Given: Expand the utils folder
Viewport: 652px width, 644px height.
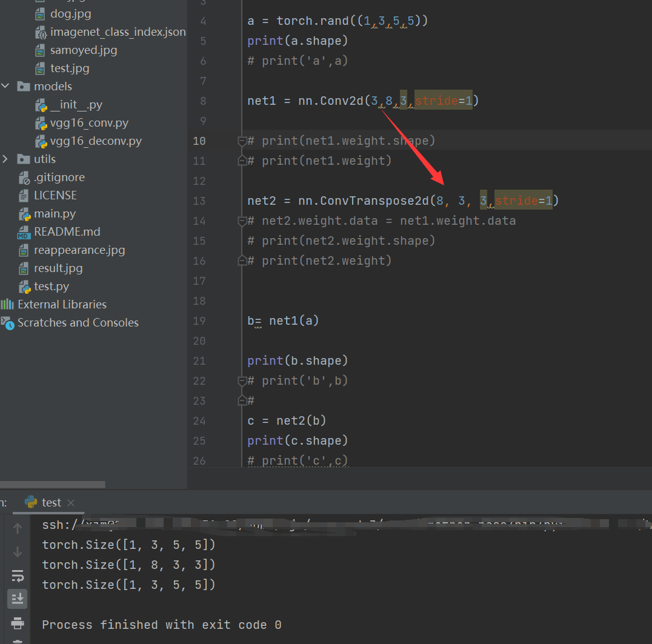Looking at the screenshot, I should point(5,159).
